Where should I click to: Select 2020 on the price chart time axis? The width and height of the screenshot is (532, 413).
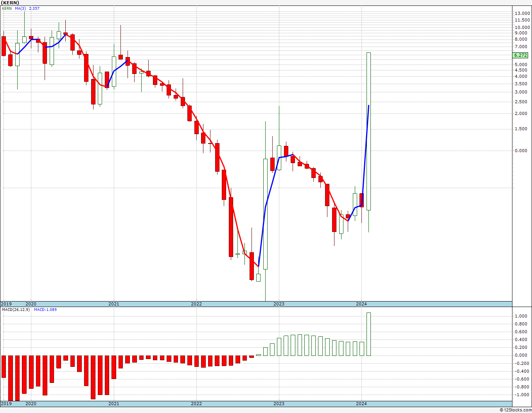[x=31, y=304]
